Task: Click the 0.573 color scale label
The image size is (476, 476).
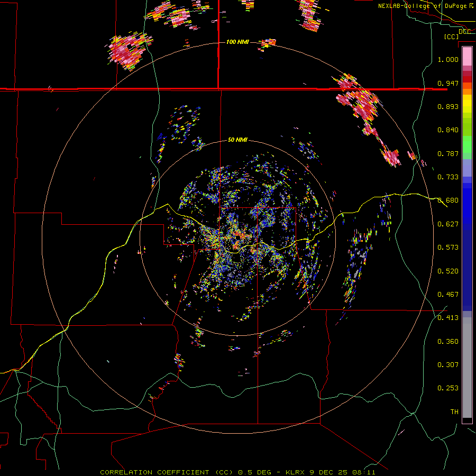Action: (x=448, y=248)
